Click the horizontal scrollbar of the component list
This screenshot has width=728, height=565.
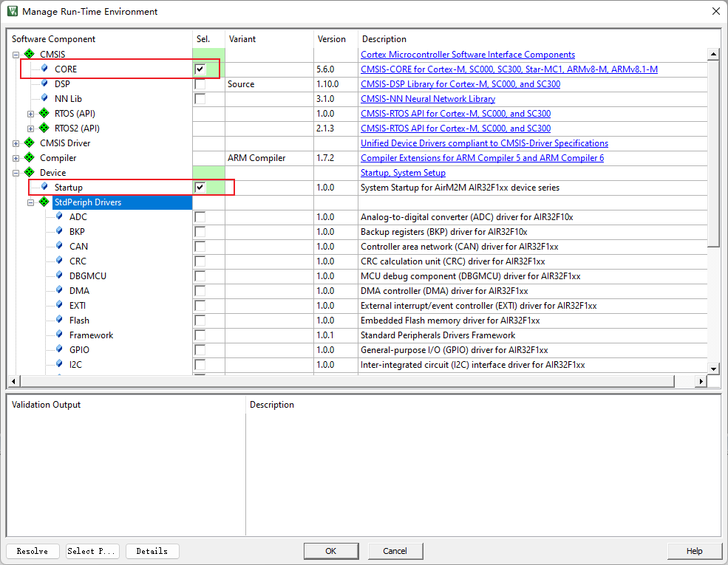click(x=347, y=381)
